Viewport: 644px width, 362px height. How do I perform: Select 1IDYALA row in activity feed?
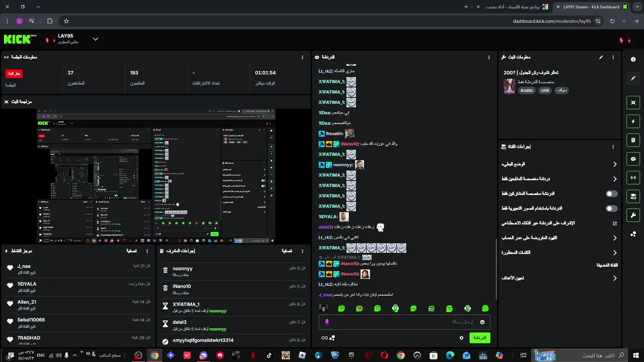pyautogui.click(x=77, y=287)
